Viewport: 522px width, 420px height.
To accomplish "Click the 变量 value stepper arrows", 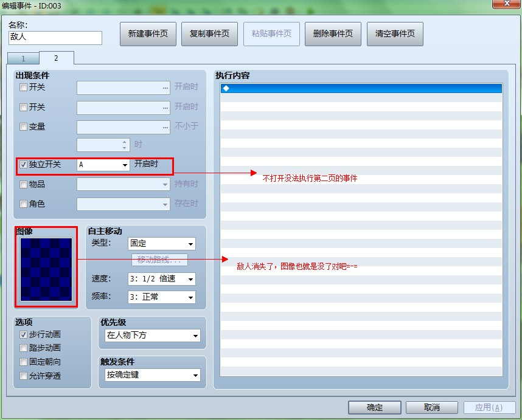I will coord(125,145).
